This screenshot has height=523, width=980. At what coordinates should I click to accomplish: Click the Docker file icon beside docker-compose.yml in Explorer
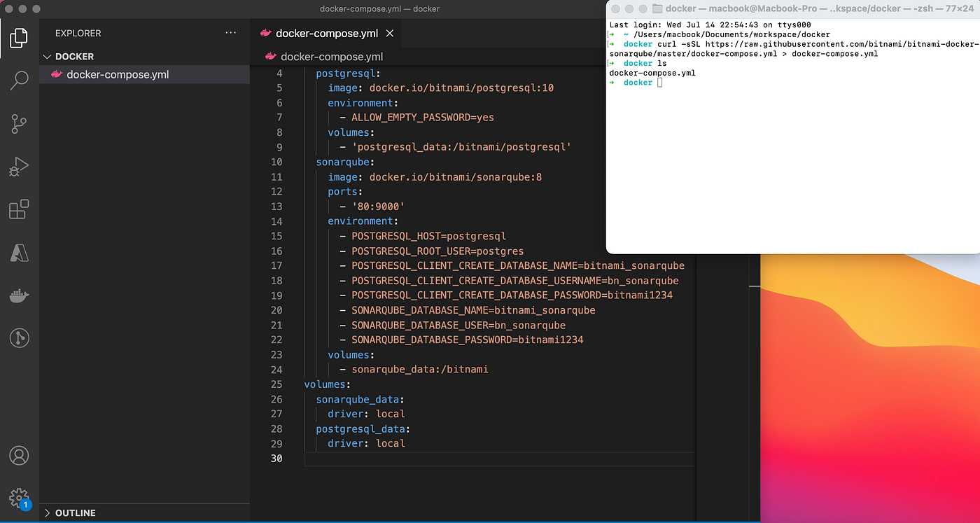tap(57, 74)
